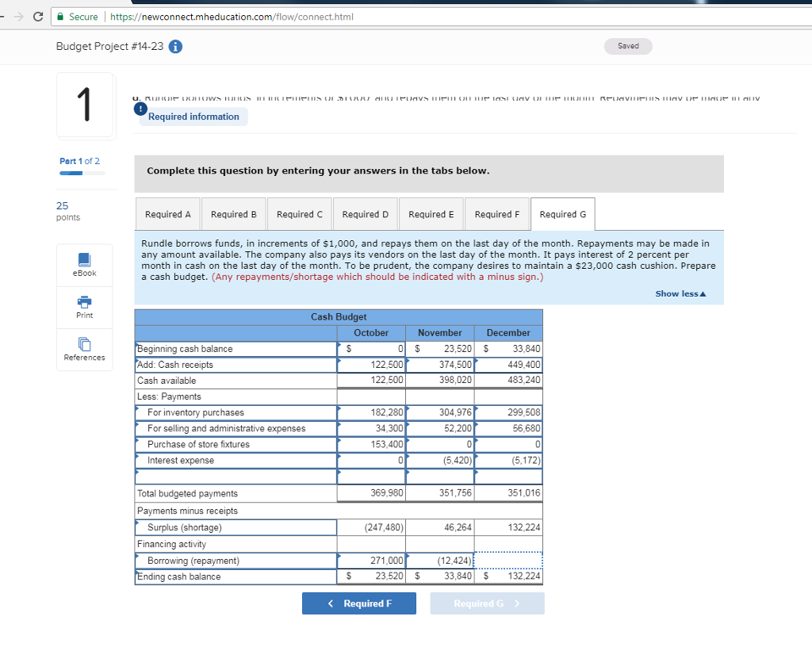Go back using the Required F button
Viewport: 812px width, 647px height.
tap(360, 603)
